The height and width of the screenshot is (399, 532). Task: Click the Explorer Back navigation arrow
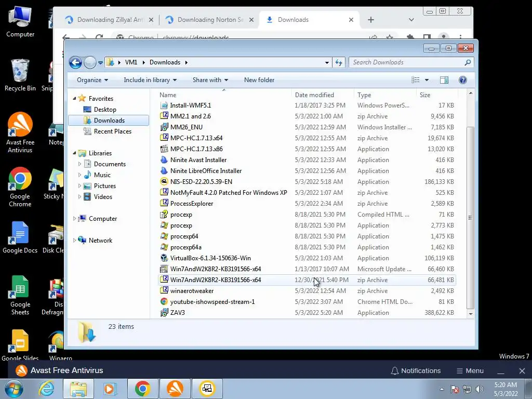click(75, 62)
